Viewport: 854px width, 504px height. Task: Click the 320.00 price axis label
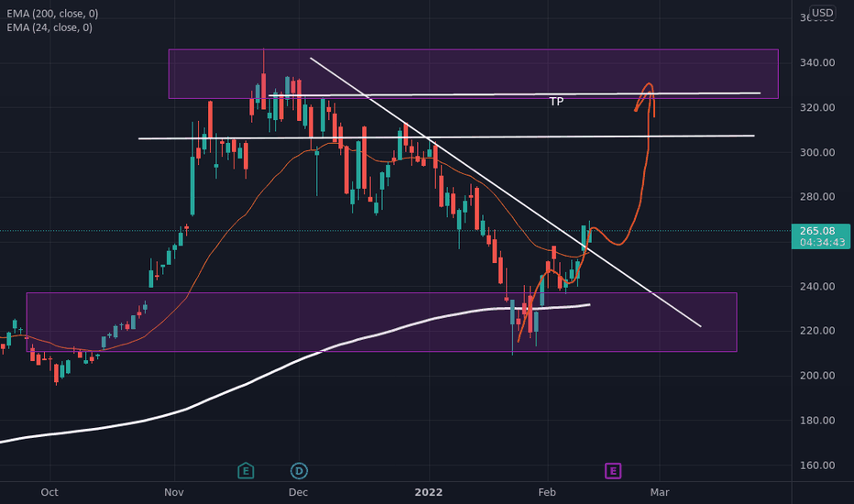click(x=817, y=108)
